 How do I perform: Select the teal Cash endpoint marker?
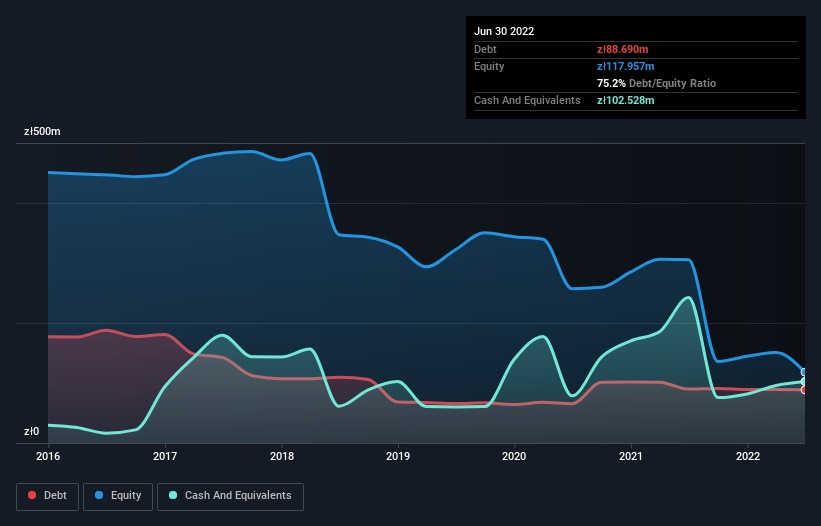pos(804,382)
